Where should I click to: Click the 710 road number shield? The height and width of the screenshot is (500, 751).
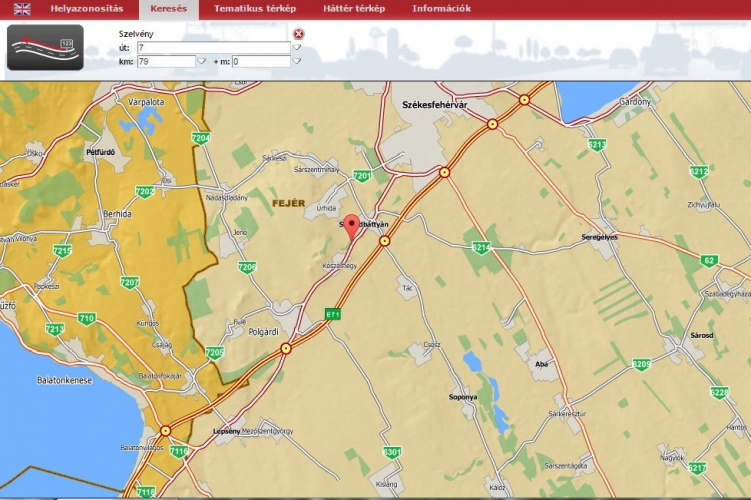pos(87,319)
